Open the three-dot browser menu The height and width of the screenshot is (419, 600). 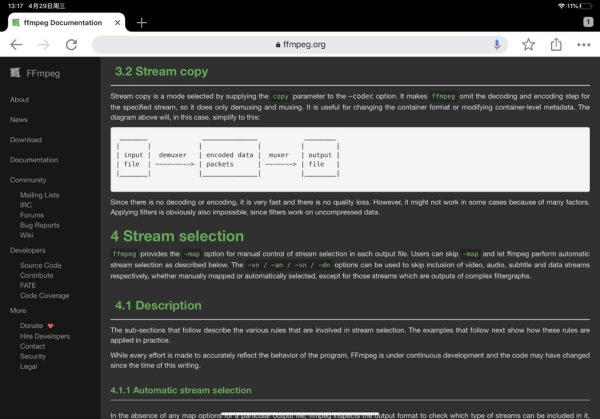pyautogui.click(x=584, y=45)
